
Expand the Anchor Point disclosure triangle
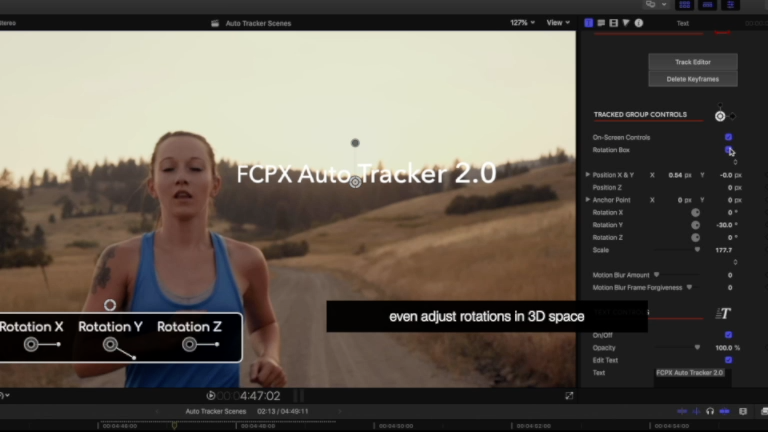(x=587, y=200)
